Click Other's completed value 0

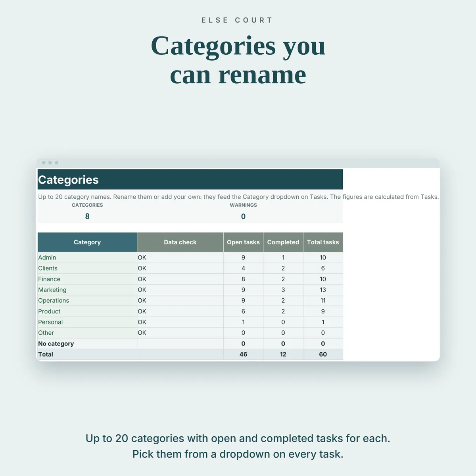(283, 333)
